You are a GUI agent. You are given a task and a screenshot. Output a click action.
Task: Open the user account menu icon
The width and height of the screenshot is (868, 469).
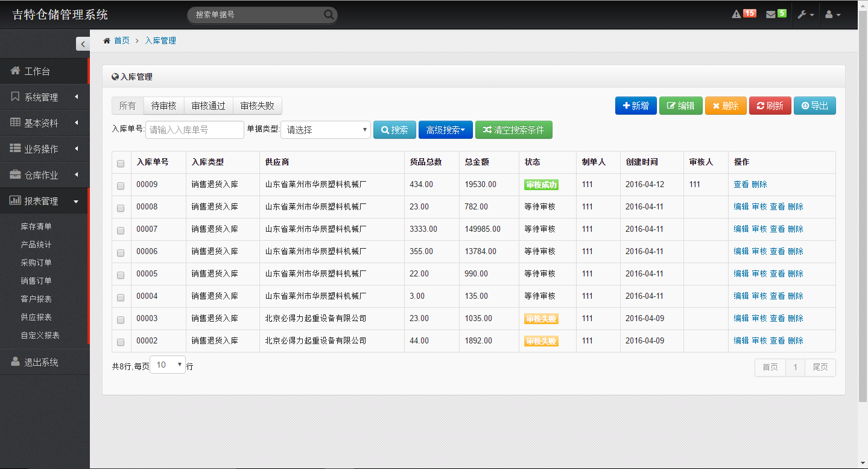tap(832, 14)
